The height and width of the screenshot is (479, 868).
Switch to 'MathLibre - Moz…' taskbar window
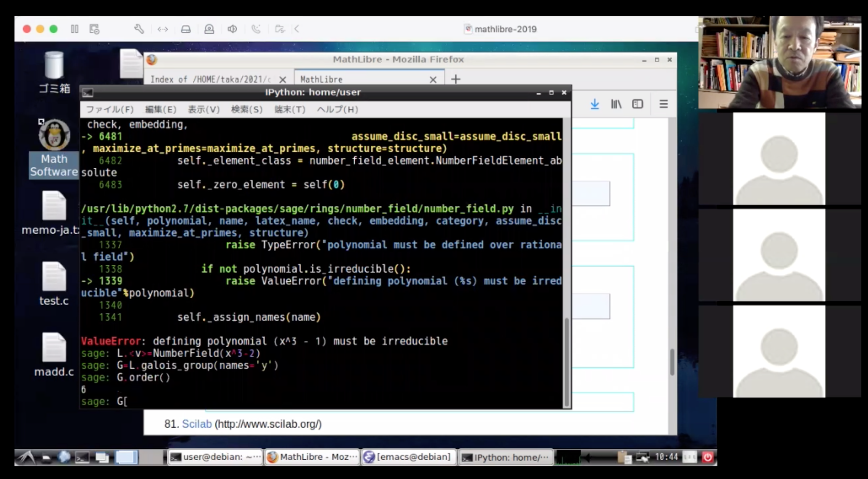click(x=312, y=457)
